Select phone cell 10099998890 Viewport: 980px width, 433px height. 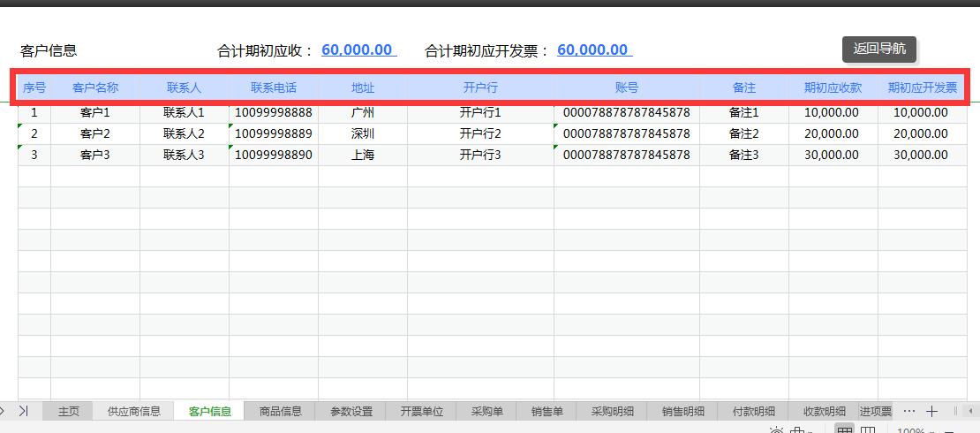pyautogui.click(x=274, y=156)
